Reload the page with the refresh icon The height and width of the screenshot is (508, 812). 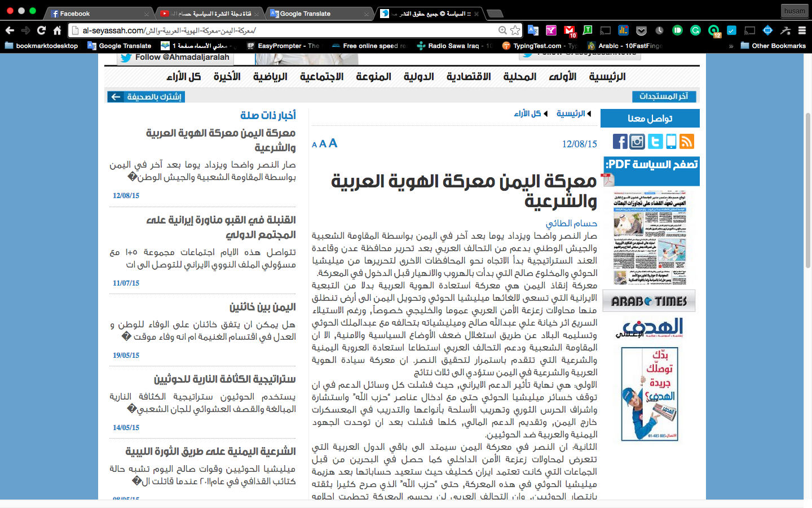pos(41,30)
